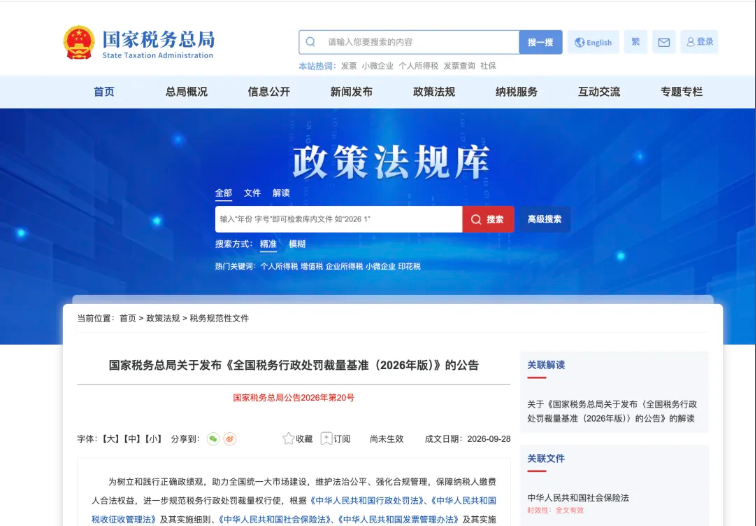The height and width of the screenshot is (526, 756).
Task: Select the 解读 search tab
Action: click(x=281, y=193)
